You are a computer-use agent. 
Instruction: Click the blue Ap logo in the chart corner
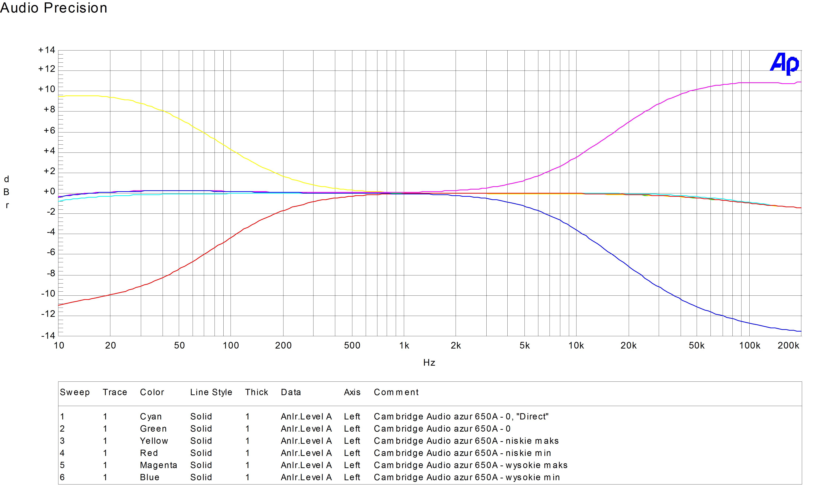point(784,64)
